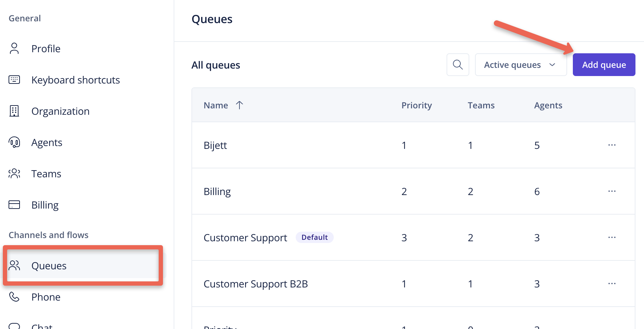Open Keyboard shortcuts settings
The image size is (644, 329).
click(75, 80)
